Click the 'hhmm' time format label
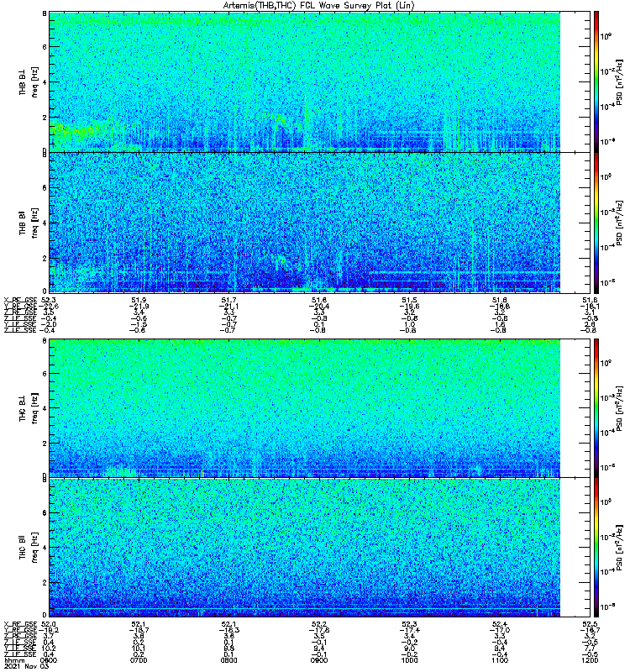 point(14,661)
